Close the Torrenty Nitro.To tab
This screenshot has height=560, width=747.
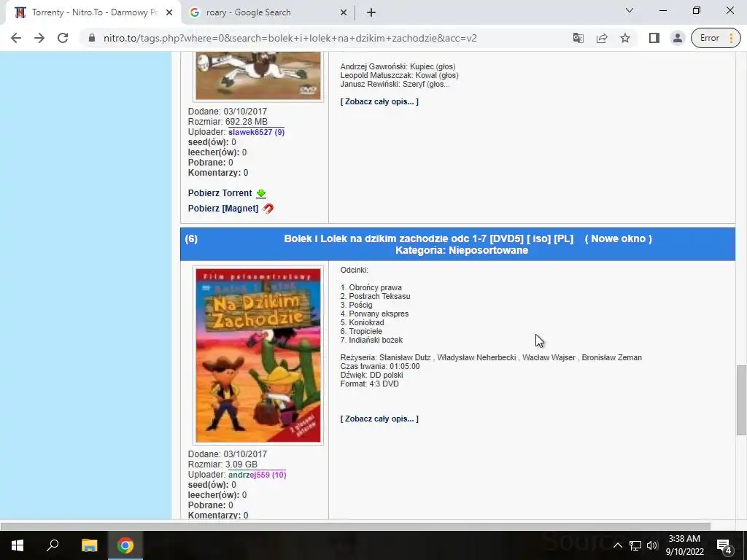point(169,12)
